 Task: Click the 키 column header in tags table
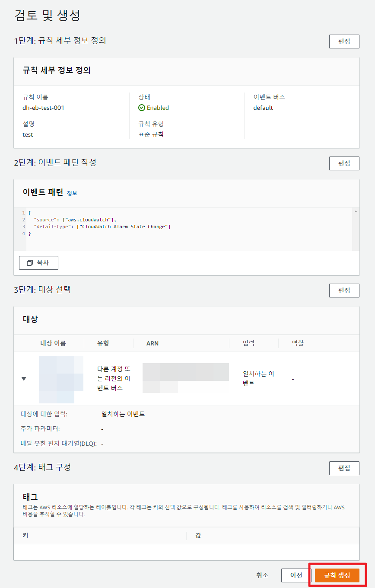click(x=25, y=536)
